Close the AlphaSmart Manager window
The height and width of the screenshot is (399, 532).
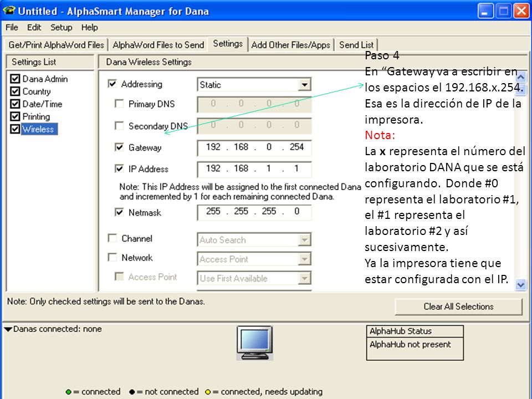(521, 11)
